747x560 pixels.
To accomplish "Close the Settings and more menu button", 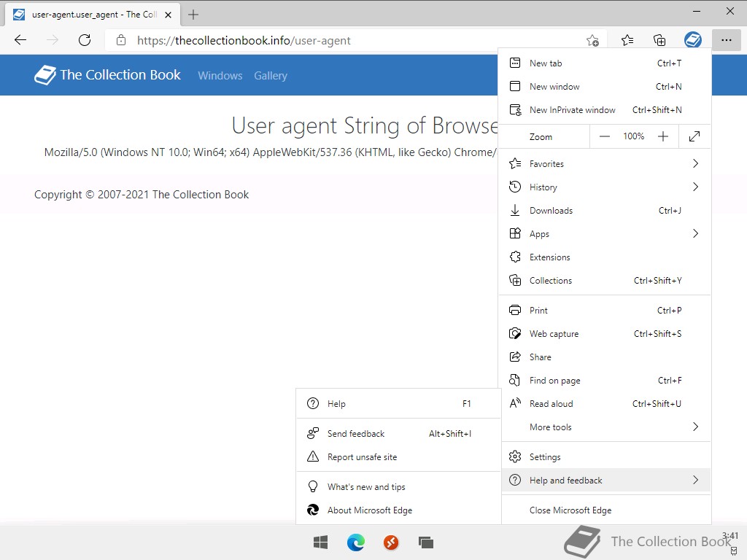I will 726,40.
